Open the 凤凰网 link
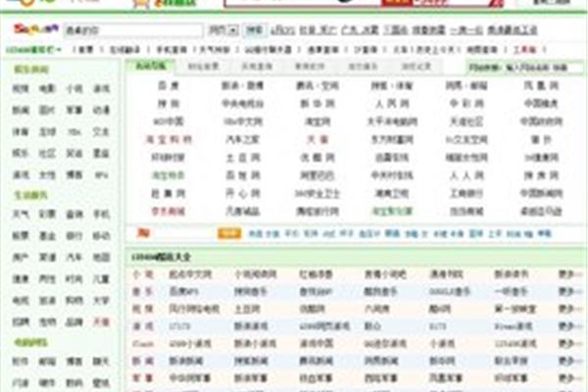This screenshot has height=392, width=588. 541,85
